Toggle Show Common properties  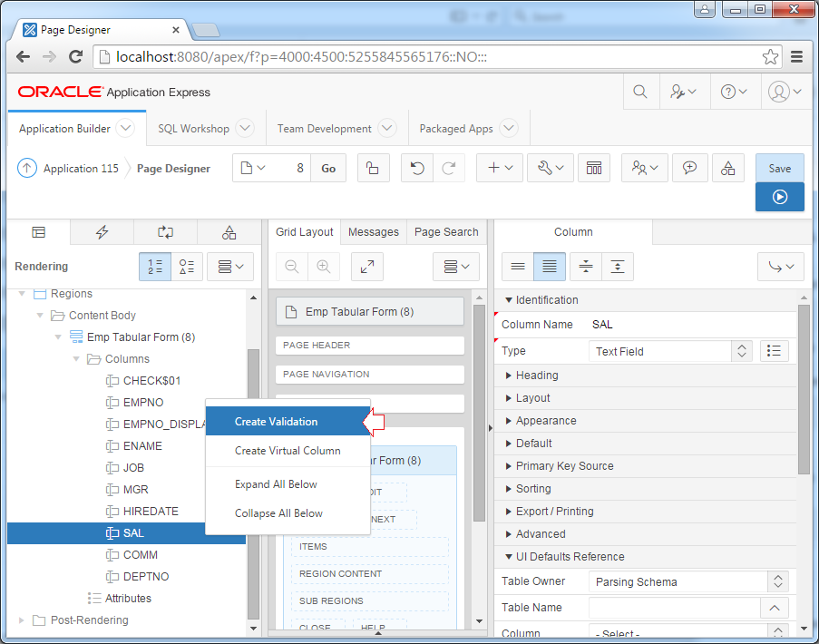518,267
